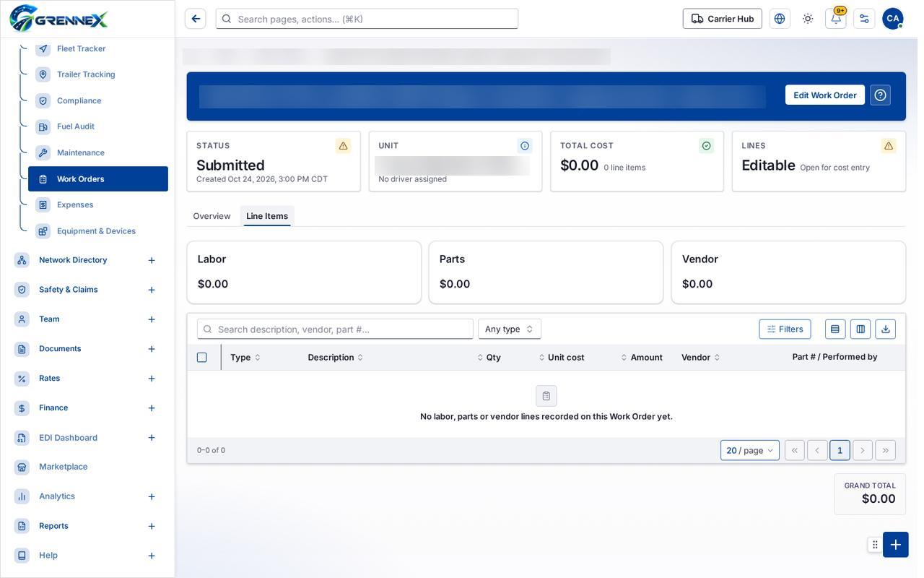Open the Any type filter dropdown
The width and height of the screenshot is (924, 578).
tap(510, 329)
